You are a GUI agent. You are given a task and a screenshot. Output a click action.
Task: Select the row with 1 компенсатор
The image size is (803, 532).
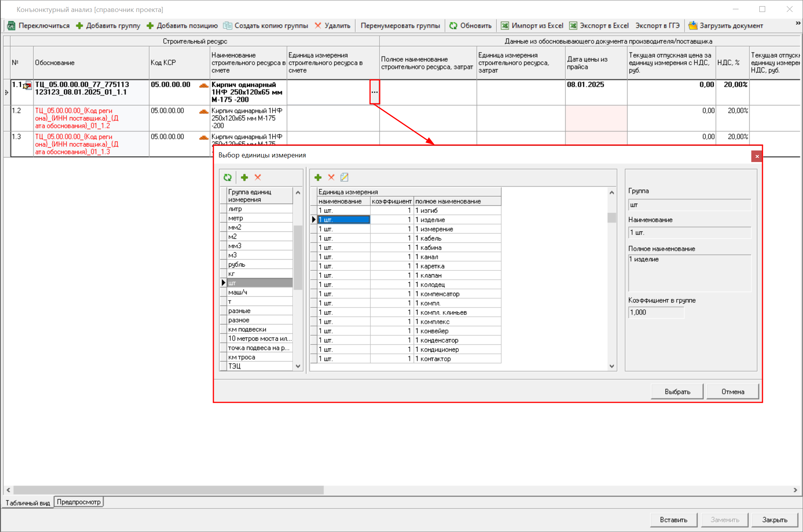[x=409, y=294]
